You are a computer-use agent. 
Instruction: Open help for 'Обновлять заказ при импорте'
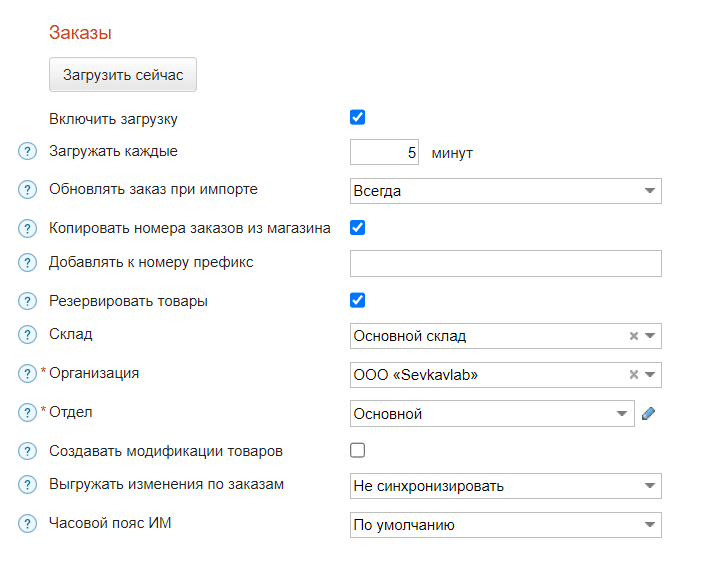click(x=27, y=190)
